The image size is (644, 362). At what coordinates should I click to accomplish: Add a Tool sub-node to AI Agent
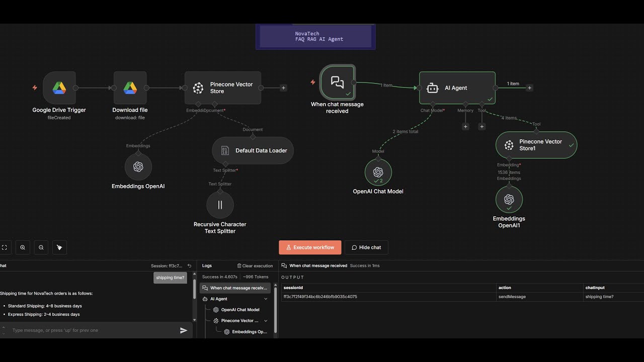point(481,127)
